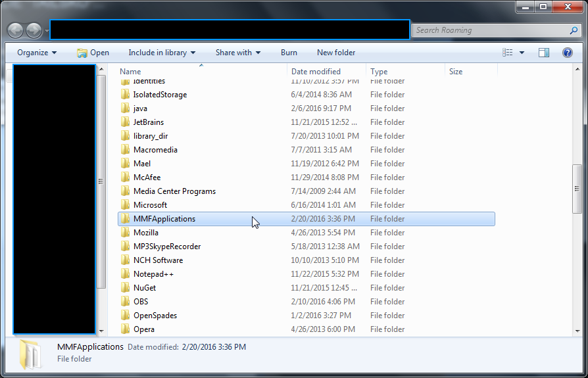This screenshot has width=588, height=378.
Task: Click date 2/10/2016 4:06 PM cell
Action: coord(323,302)
